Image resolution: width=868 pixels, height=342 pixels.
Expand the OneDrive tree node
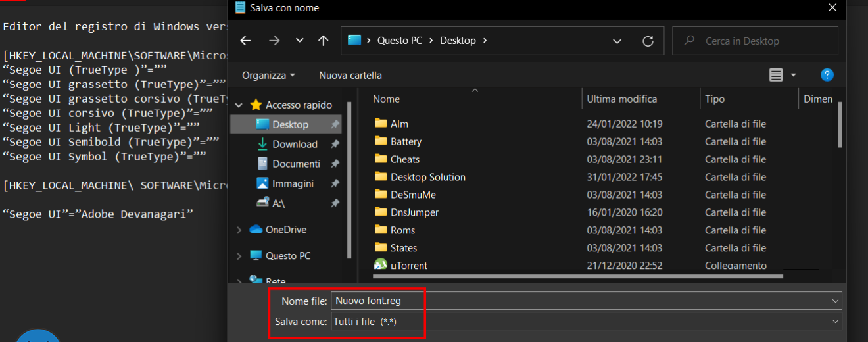239,230
